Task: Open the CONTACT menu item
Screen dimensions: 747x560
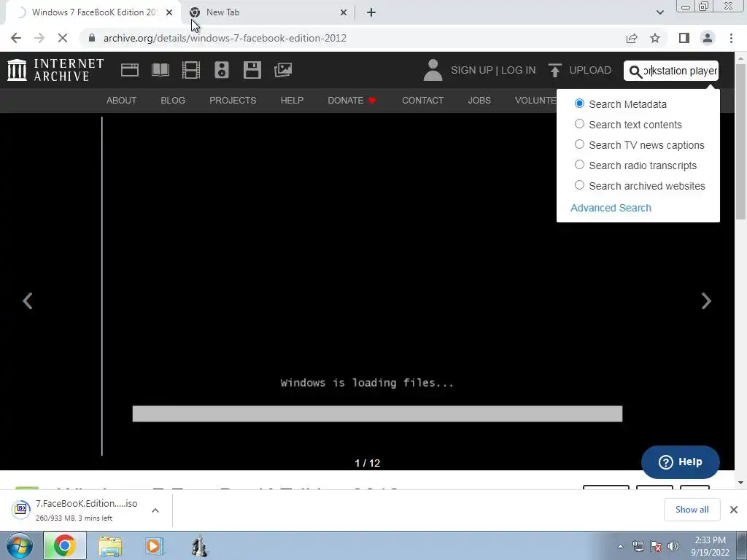Action: click(x=422, y=101)
